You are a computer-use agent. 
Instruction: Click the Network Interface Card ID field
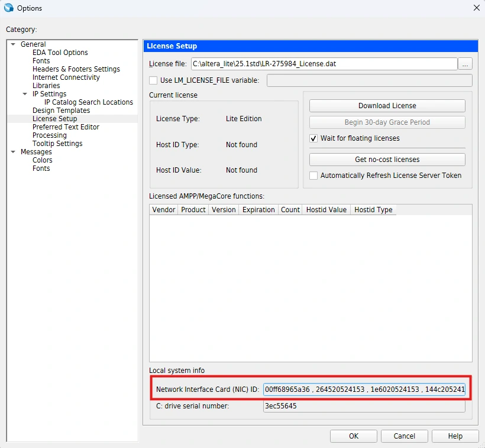364,389
